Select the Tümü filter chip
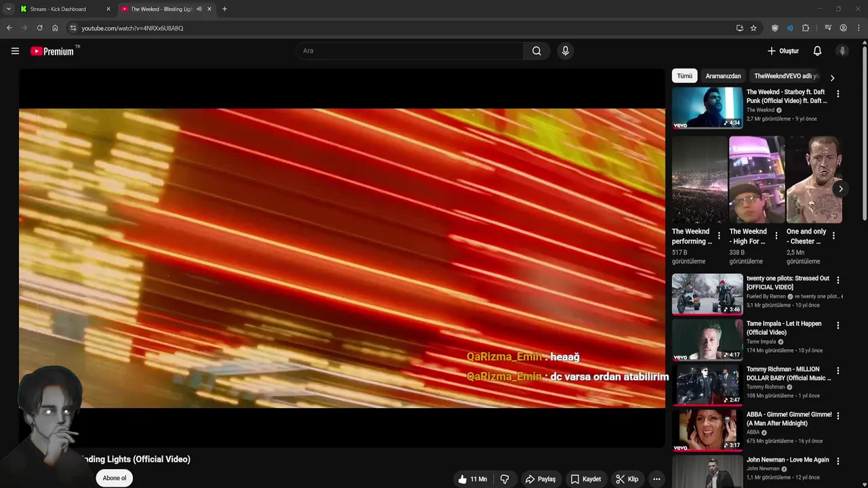Viewport: 868px width, 488px height. (x=685, y=76)
